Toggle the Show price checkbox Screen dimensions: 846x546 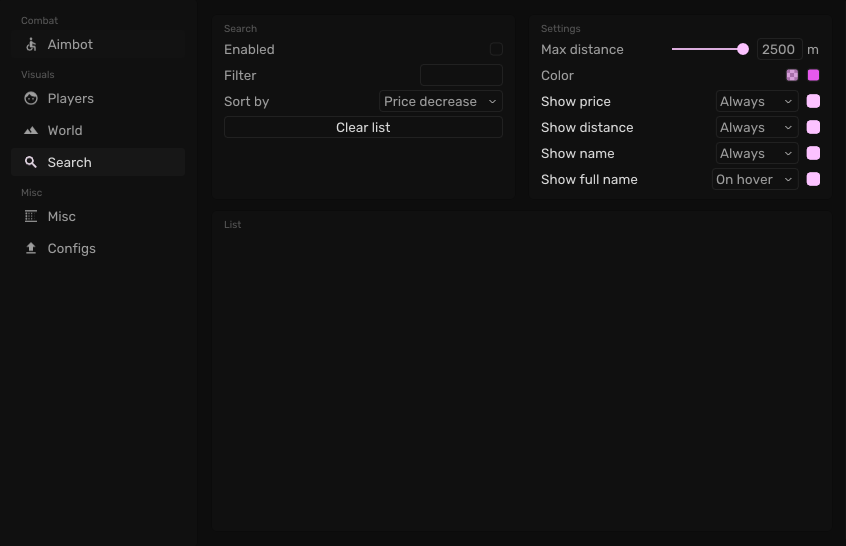point(814,101)
